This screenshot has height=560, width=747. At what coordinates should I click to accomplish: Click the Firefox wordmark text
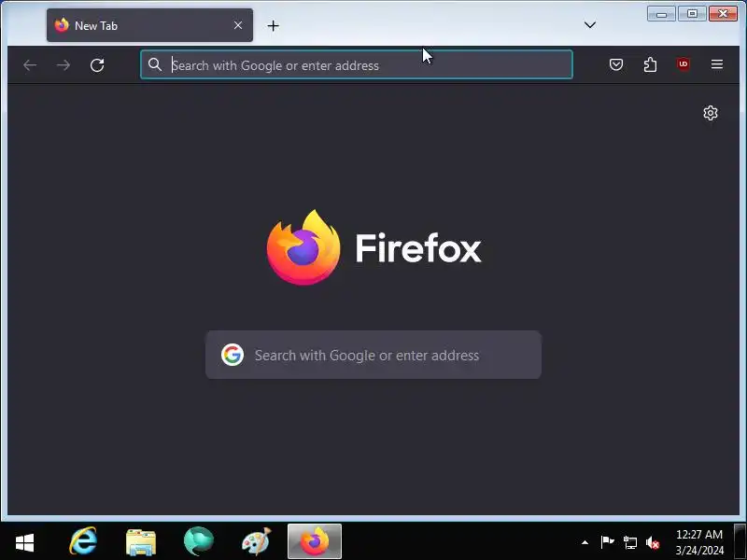(x=418, y=247)
